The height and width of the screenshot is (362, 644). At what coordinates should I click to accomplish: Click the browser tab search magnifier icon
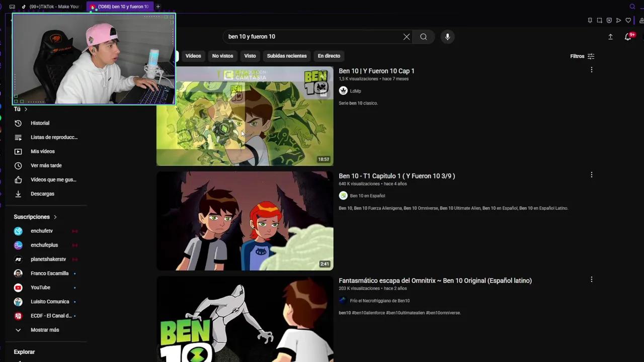coord(632,7)
